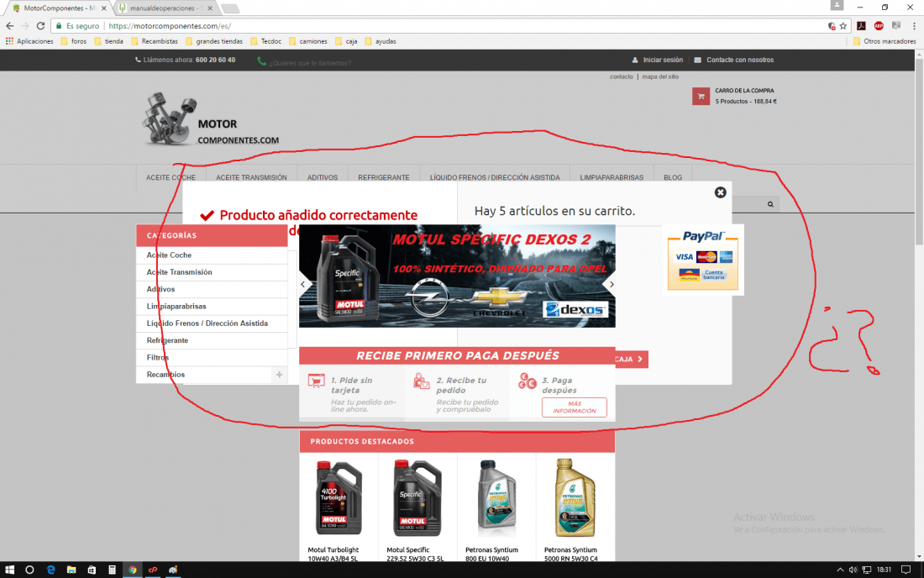Open Otros marcadores bookmark folder
Viewport: 924px width, 578px height.
[x=885, y=41]
